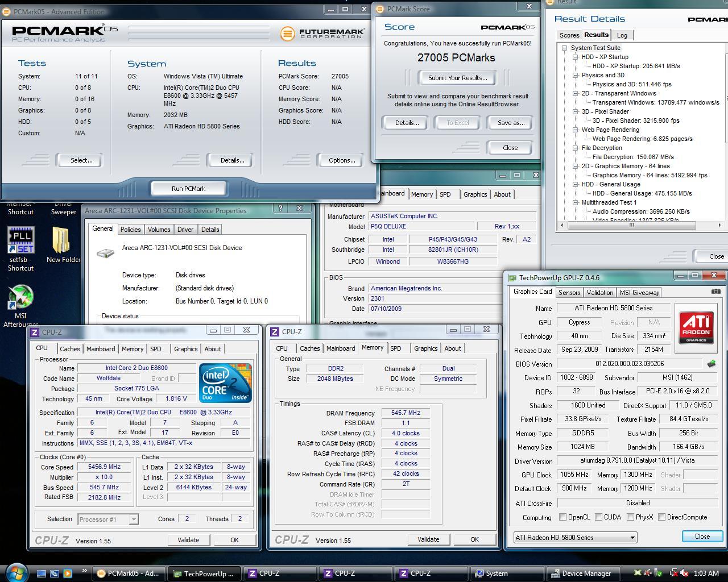Enable the DirectCompute checkbox
The image size is (728, 582).
pos(661,517)
